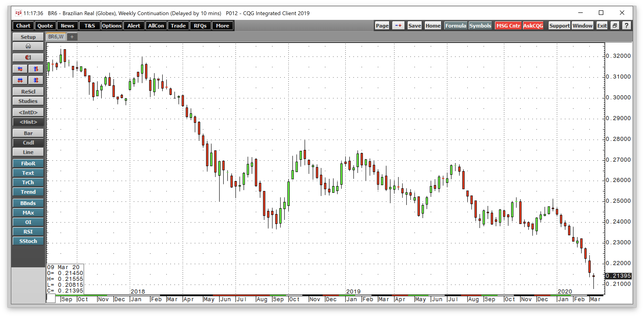Click the small white box at chart bottom-left
644x317 pixels.
point(51,298)
